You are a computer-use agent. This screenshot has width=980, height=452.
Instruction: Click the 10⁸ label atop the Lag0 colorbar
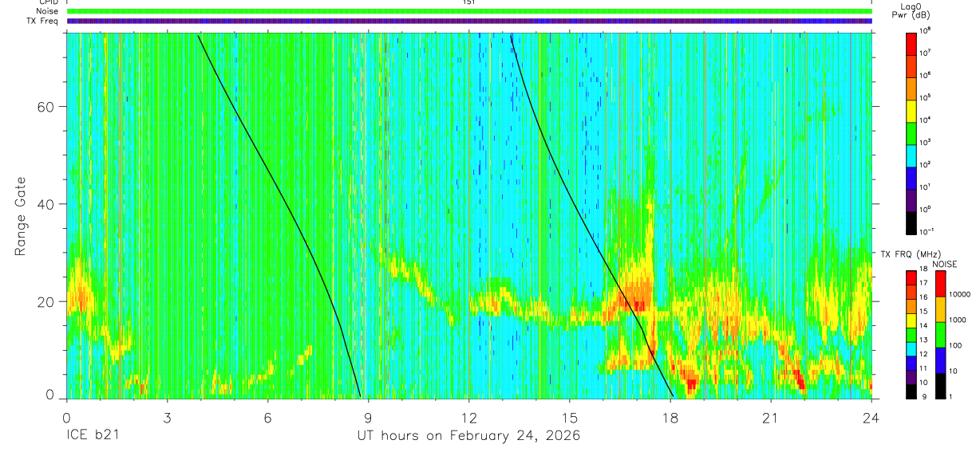926,29
